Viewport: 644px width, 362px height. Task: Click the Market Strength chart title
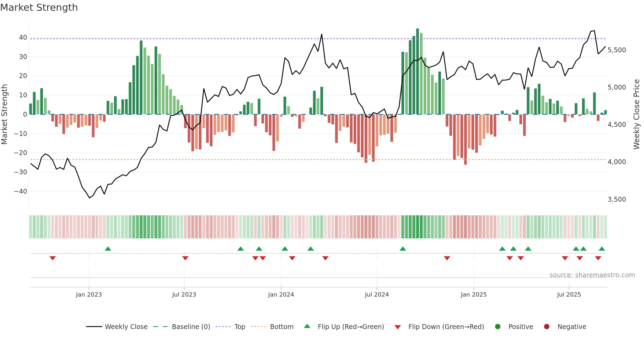coord(39,8)
